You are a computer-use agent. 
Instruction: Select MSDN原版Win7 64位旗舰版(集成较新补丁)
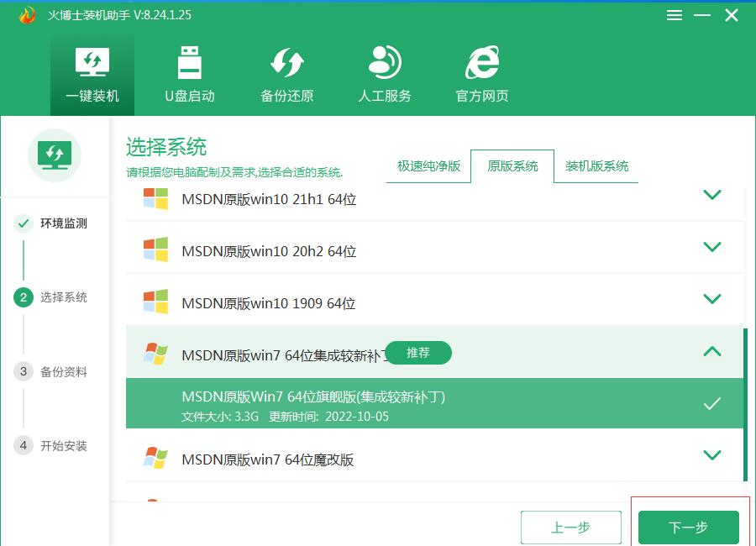(x=434, y=403)
